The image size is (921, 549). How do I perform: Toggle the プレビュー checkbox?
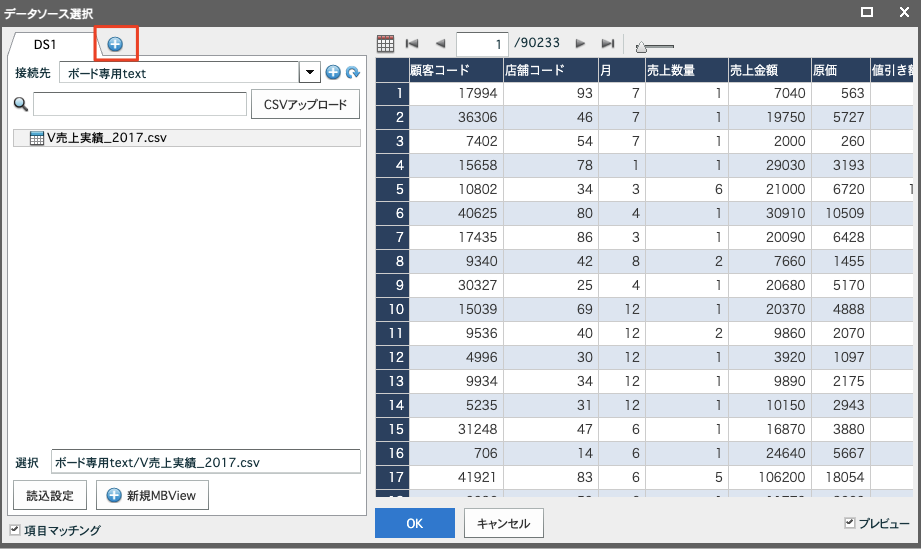[849, 523]
